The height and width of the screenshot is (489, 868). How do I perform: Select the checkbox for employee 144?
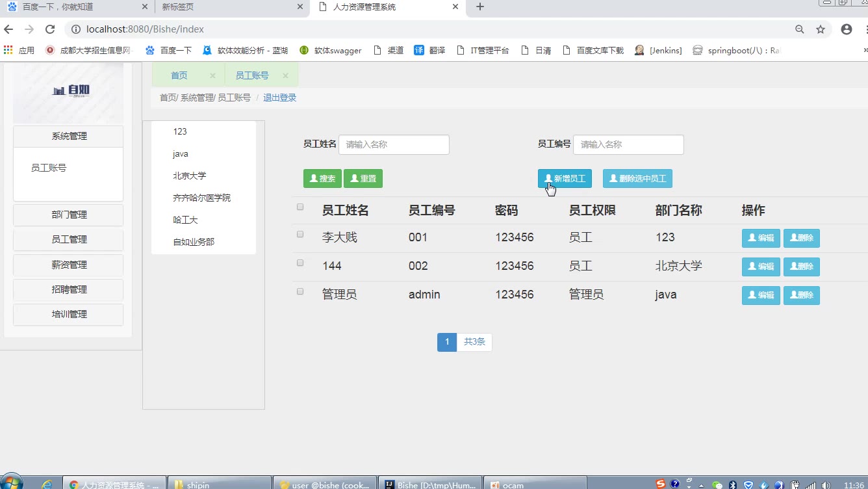pos(300,263)
